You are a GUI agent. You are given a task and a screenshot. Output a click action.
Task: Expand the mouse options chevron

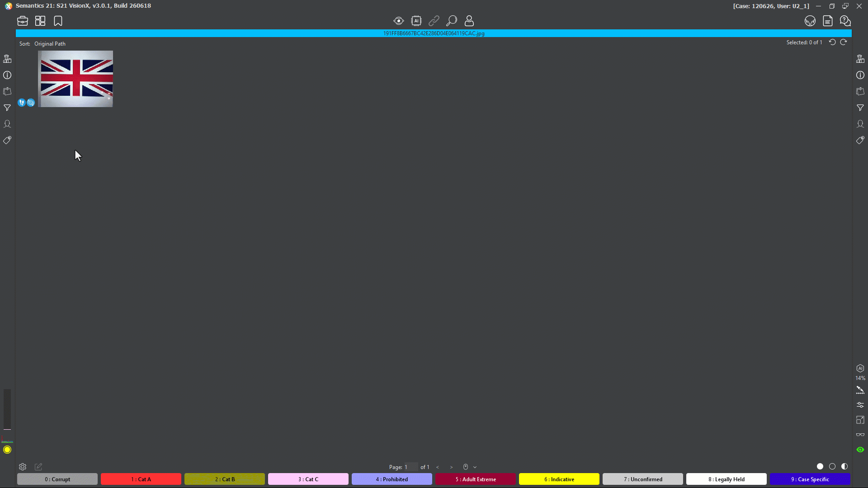click(x=475, y=467)
